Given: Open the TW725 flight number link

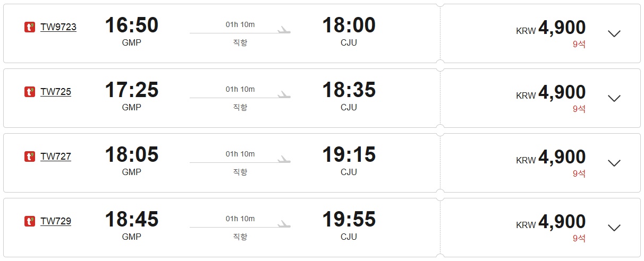Looking at the screenshot, I should [56, 92].
